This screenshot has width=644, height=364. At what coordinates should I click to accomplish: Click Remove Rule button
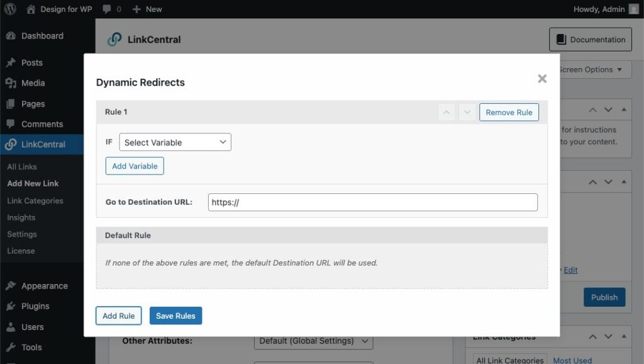point(509,112)
